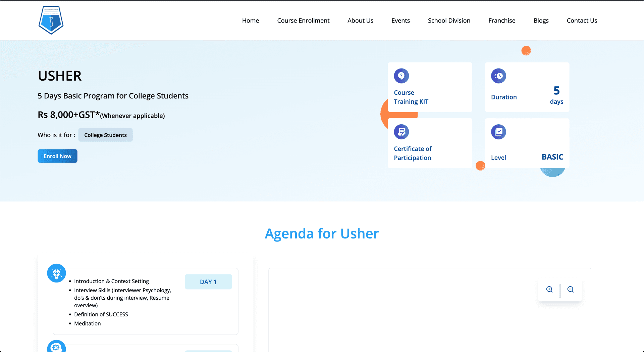Click Definition of SUCCESS item
This screenshot has height=352, width=644.
101,314
